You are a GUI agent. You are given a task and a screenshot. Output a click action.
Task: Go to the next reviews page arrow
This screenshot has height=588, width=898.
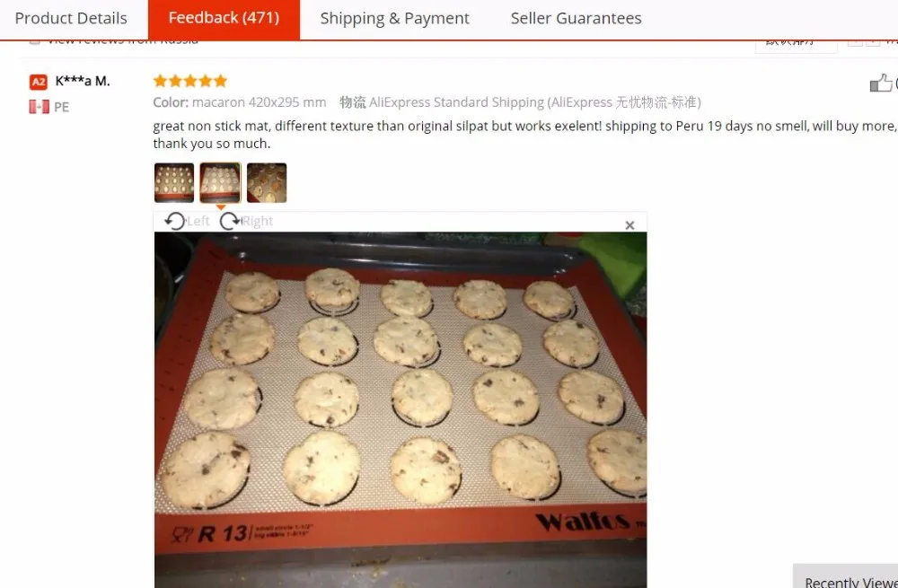coord(873,42)
